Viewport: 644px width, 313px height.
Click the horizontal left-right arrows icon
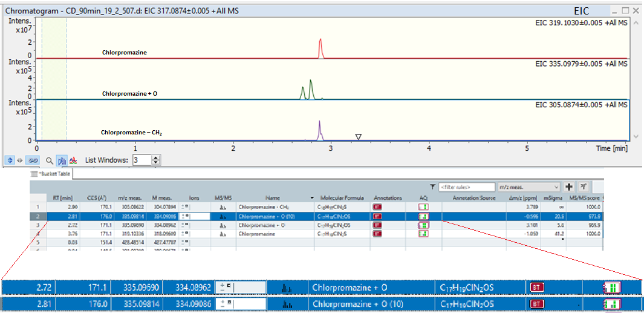(19, 161)
